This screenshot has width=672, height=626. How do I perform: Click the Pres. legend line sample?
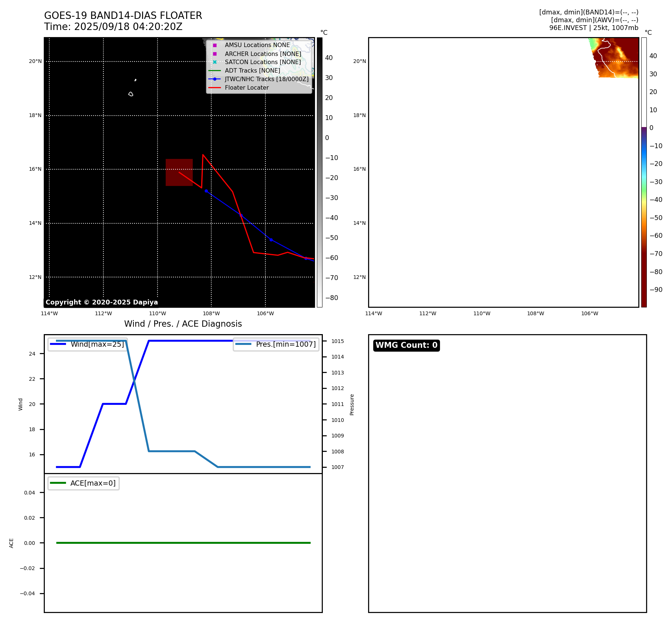(243, 344)
